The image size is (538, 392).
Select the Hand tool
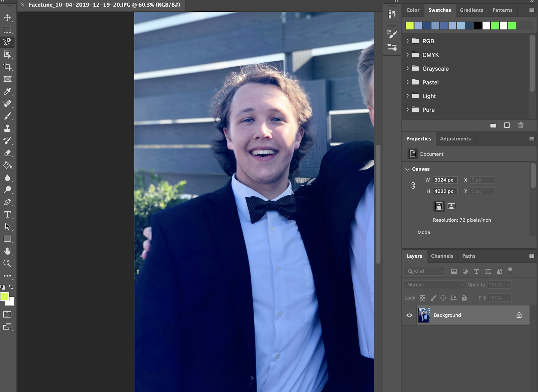[x=7, y=251]
